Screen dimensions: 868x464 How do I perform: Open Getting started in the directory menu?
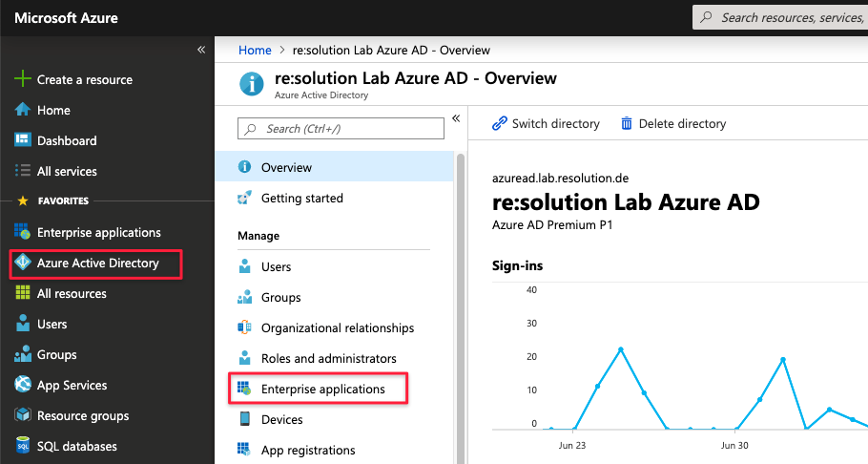[334, 198]
